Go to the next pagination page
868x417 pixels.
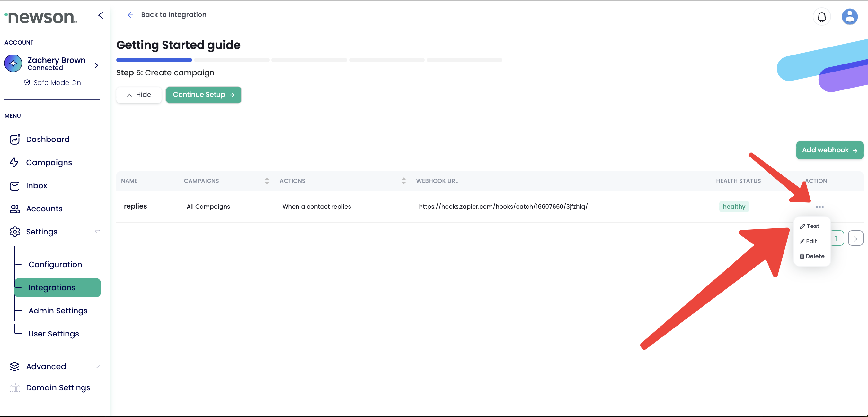coord(855,238)
